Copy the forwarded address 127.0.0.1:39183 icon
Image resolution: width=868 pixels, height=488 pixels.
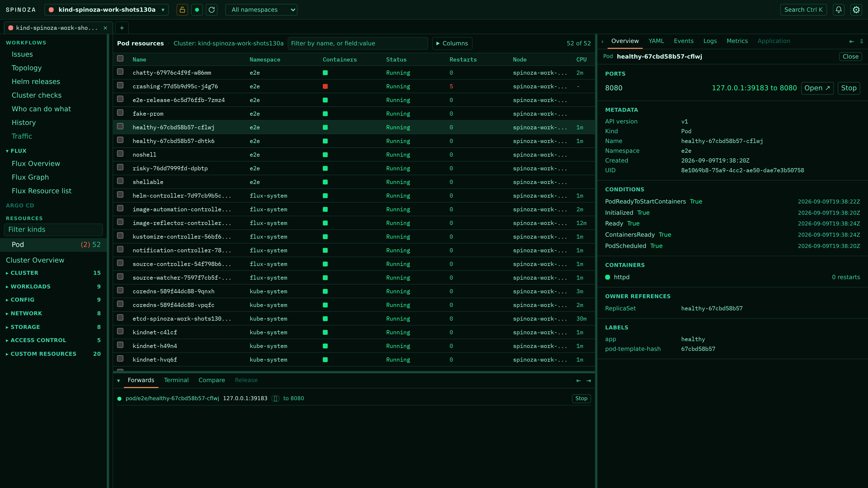tap(275, 399)
